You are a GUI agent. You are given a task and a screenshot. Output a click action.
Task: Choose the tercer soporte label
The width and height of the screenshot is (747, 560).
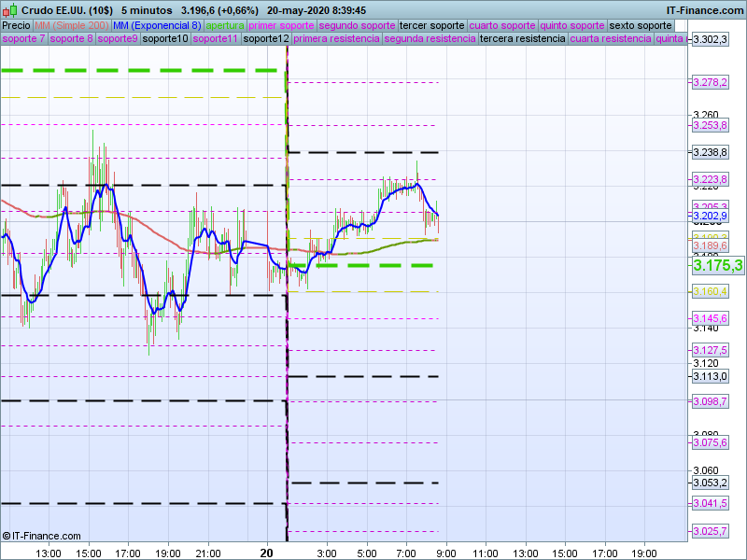tap(431, 25)
